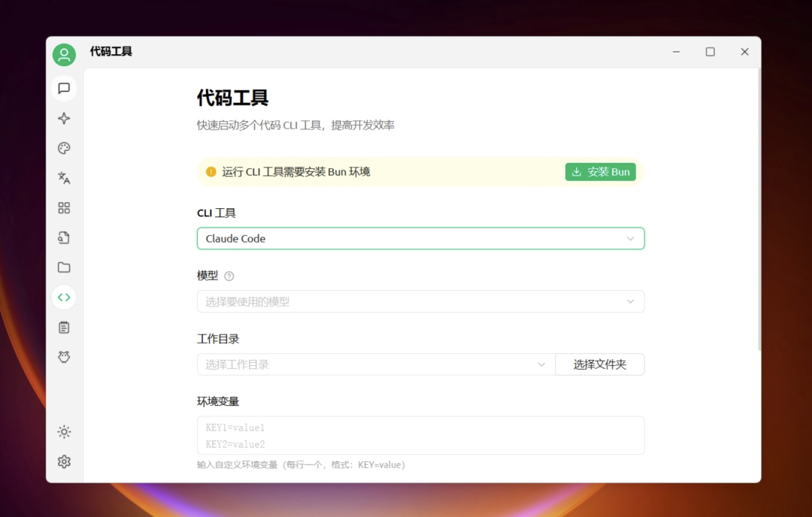Open the 模型 selection dropdown
Viewport: 812px width, 517px height.
point(420,302)
